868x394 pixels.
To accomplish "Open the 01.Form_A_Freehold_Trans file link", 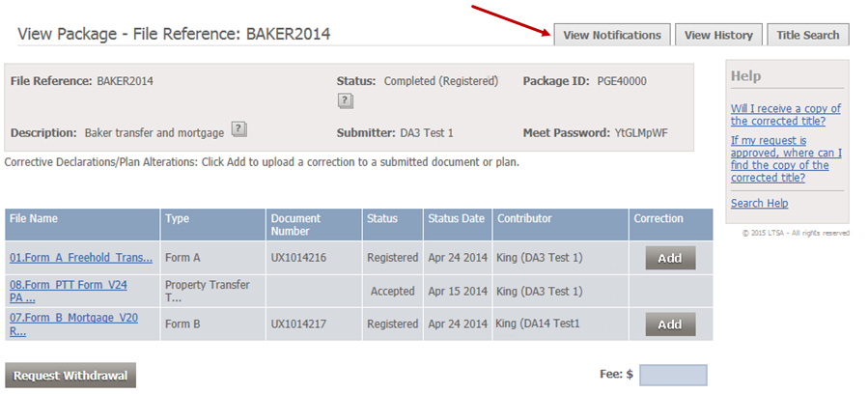I will point(81,258).
